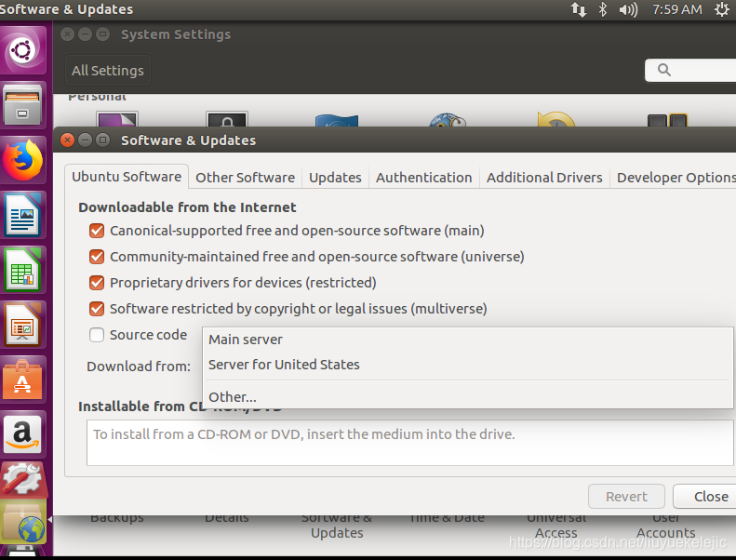This screenshot has width=736, height=560.
Task: Click the Close button in the dialog
Action: click(705, 496)
